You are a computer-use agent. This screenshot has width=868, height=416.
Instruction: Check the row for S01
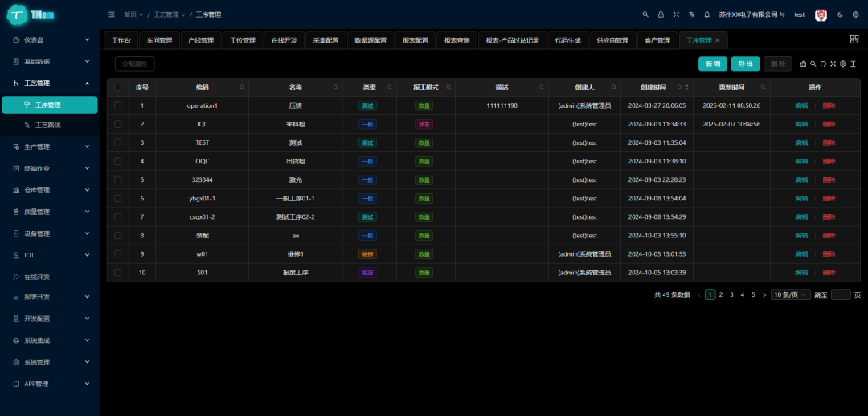click(x=118, y=273)
